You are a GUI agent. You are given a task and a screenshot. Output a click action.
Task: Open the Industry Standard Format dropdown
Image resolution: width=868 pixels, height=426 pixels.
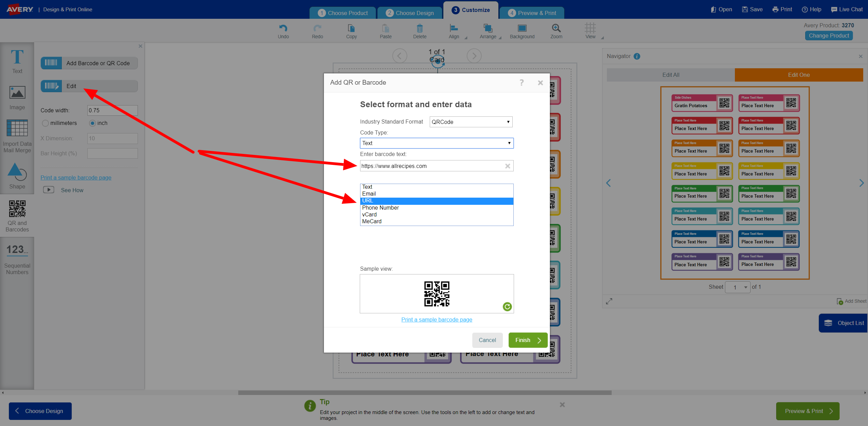471,122
